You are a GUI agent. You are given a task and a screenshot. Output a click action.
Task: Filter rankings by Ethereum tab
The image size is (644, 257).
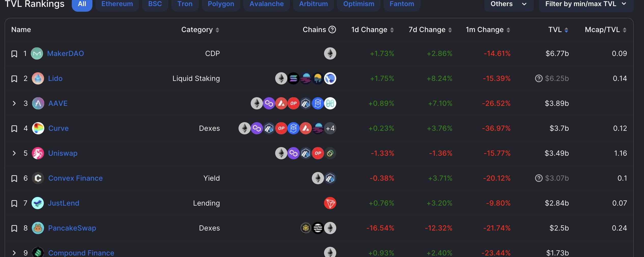117,4
